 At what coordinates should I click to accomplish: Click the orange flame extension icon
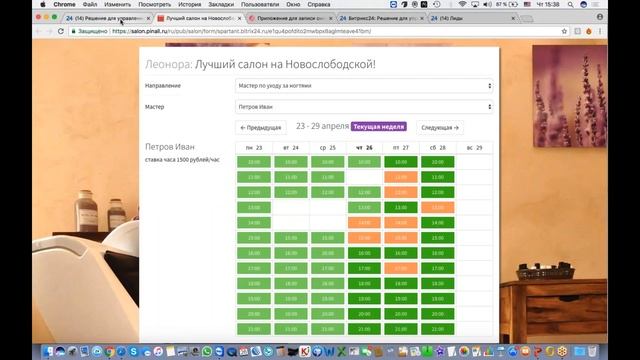pos(589,31)
